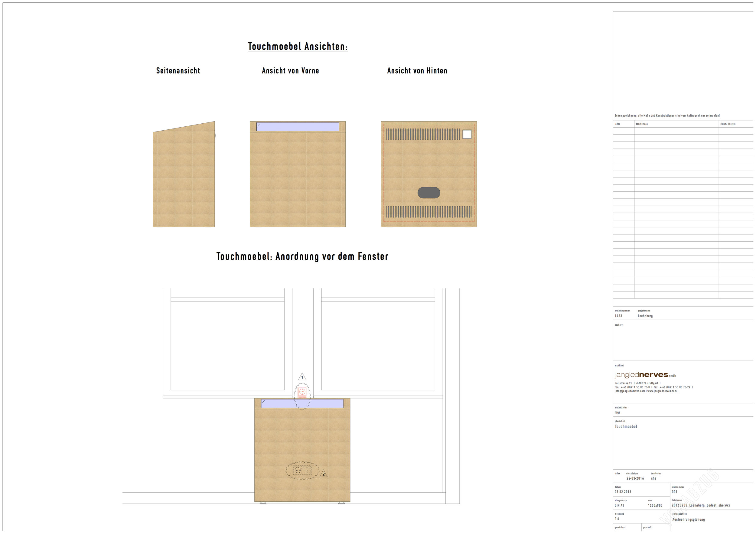The image size is (756, 534).
Task: Click the 'bearbeiter' label
Action: coord(656,473)
